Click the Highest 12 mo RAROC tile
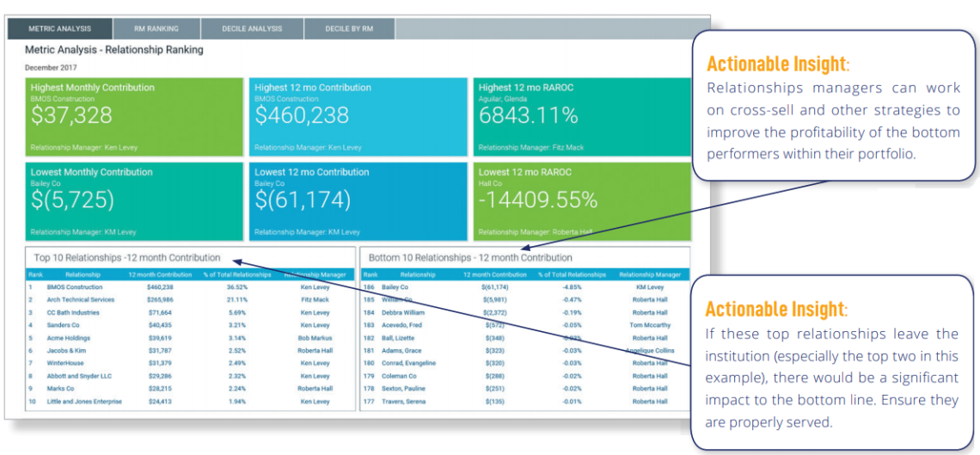This screenshot has height=455, width=980. [581, 117]
